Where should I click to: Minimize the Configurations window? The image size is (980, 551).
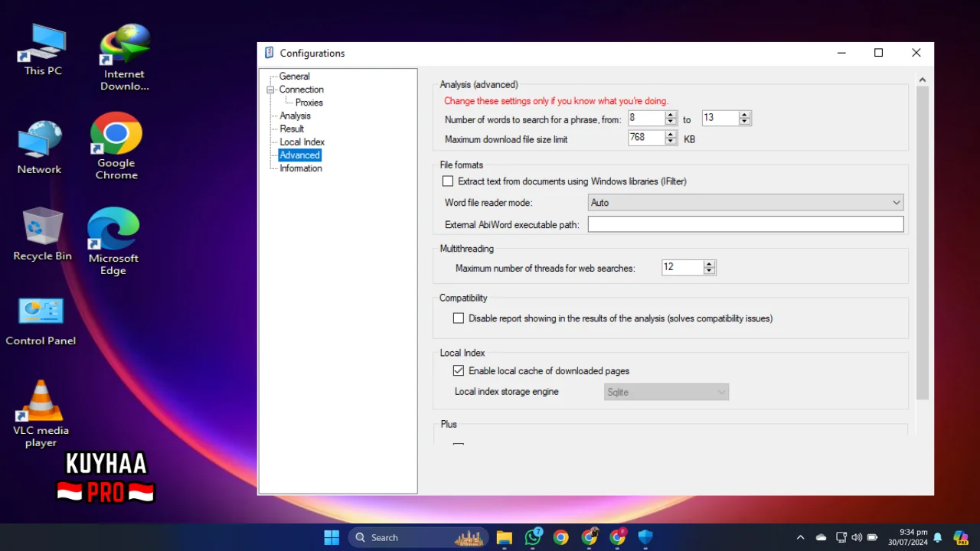click(841, 53)
